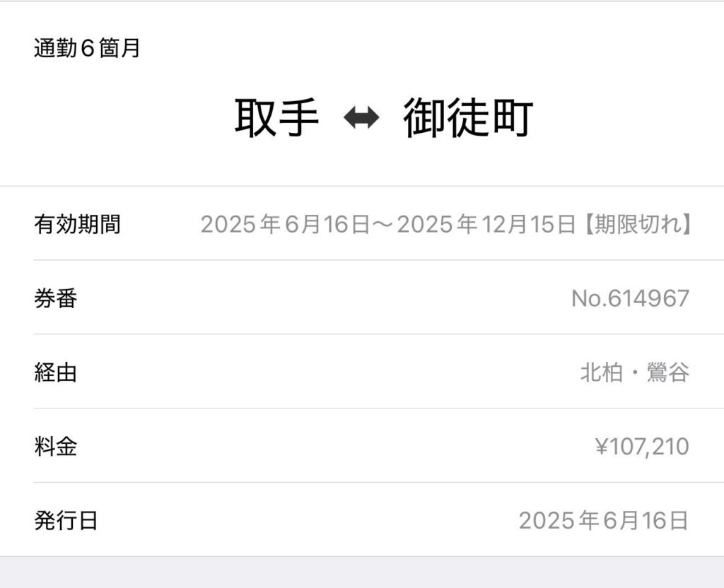Click the 券番 row label
Image resolution: width=724 pixels, height=588 pixels.
[x=55, y=298]
